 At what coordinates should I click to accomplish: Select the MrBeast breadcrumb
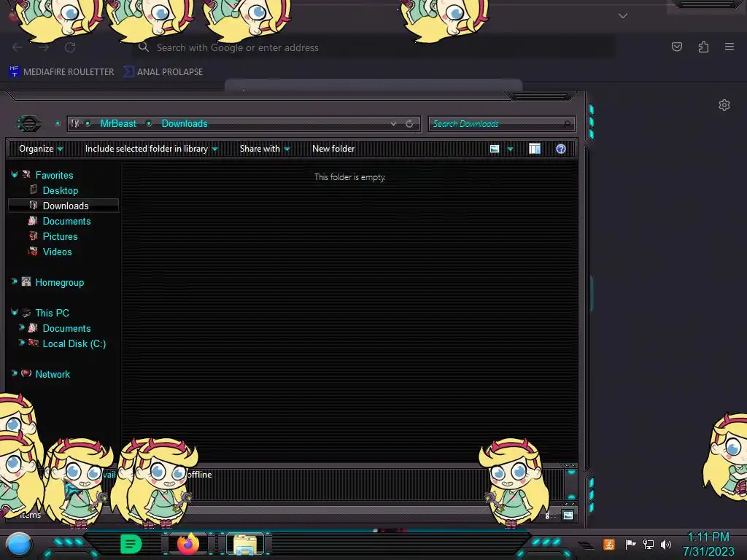click(x=118, y=124)
